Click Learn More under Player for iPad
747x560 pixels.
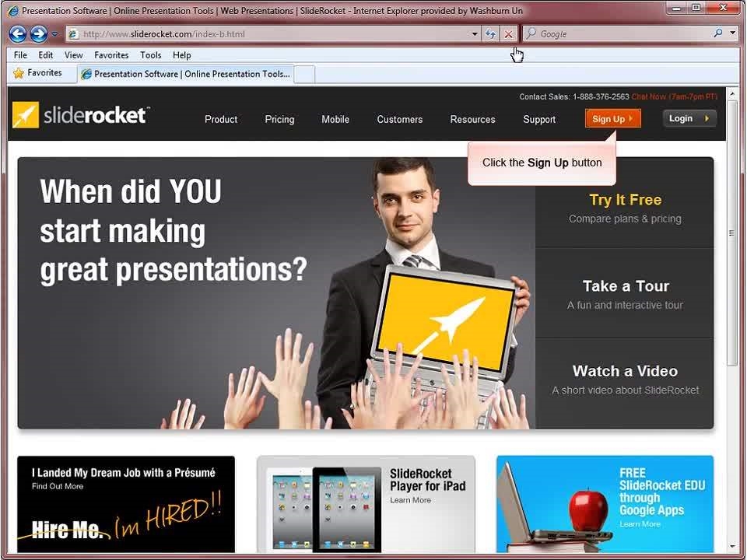click(x=410, y=500)
